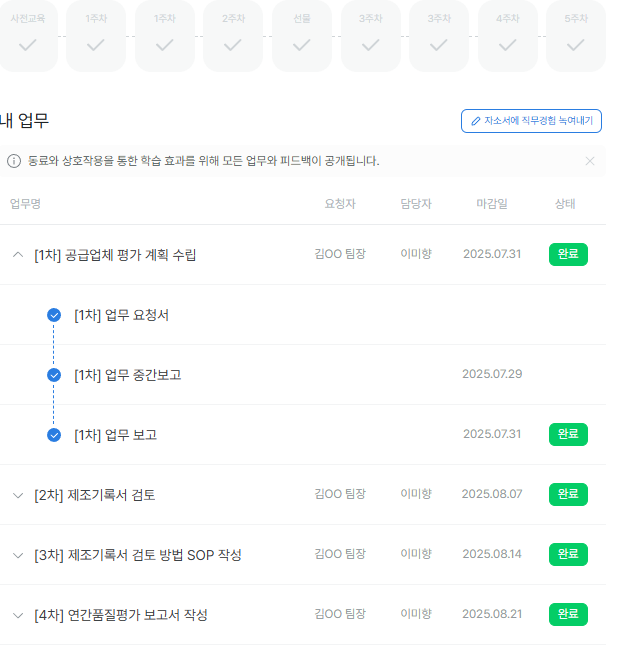Click the 완료 badge on the [2차] row
This screenshot has width=618, height=649.
point(568,494)
